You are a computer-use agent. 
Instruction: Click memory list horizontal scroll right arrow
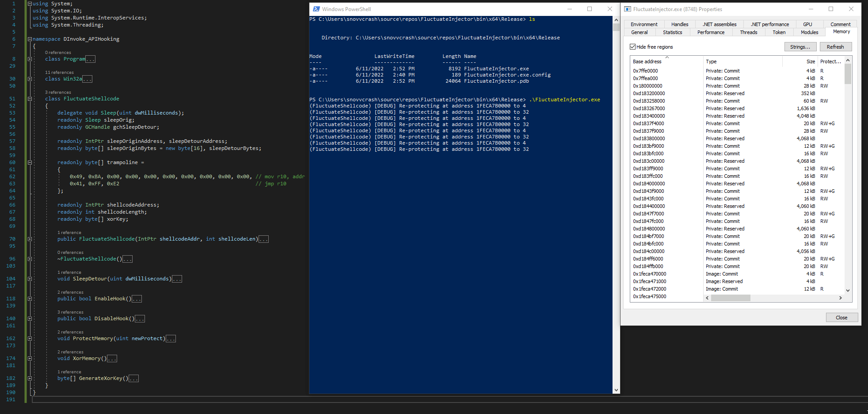pyautogui.click(x=840, y=298)
